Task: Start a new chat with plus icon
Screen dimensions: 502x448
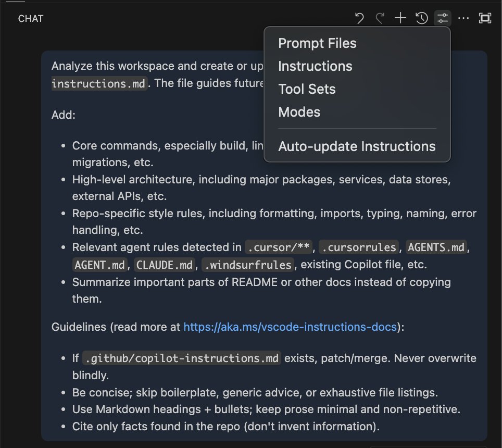Action: pyautogui.click(x=400, y=18)
